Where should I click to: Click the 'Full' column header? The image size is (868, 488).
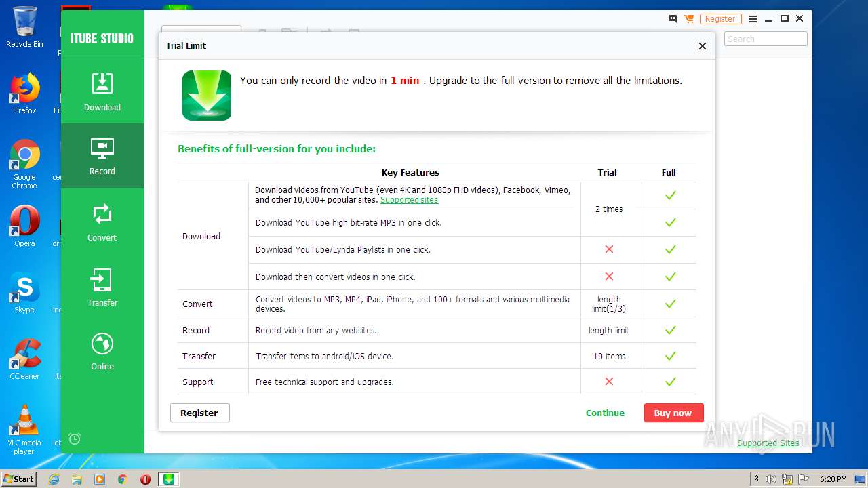(669, 172)
